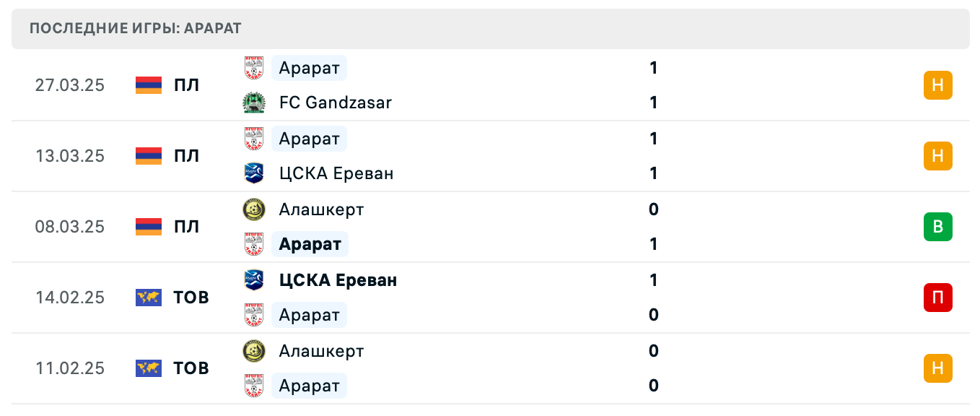Click the friendly match globe icon
The width and height of the screenshot is (980, 416).
tap(147, 297)
